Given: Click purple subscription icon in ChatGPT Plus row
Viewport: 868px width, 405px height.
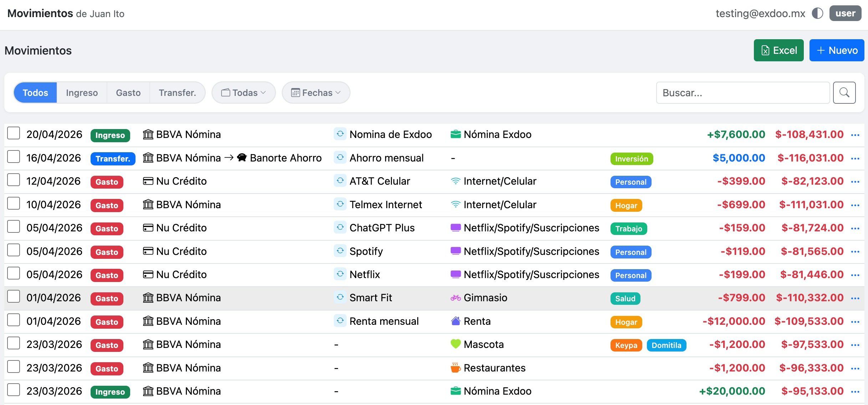Looking at the screenshot, I should [x=455, y=228].
